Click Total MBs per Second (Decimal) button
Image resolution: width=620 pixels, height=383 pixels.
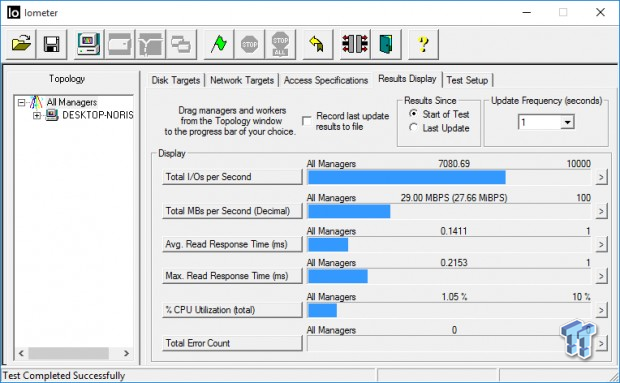pyautogui.click(x=232, y=211)
